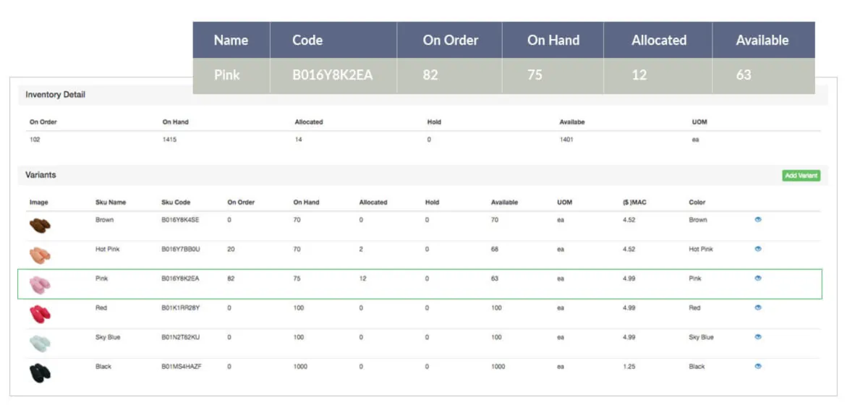Click the eye icon in the Brown row
The height and width of the screenshot is (413, 868).
click(x=758, y=219)
